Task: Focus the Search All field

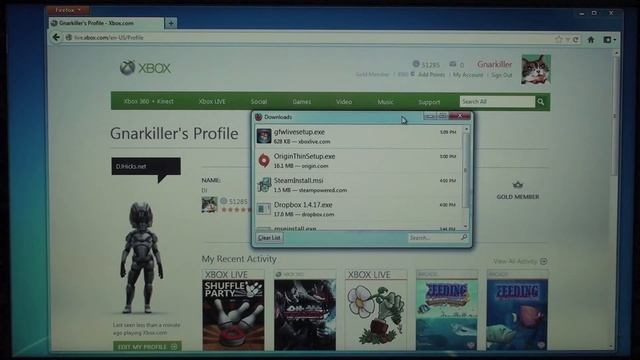Action: (x=497, y=102)
